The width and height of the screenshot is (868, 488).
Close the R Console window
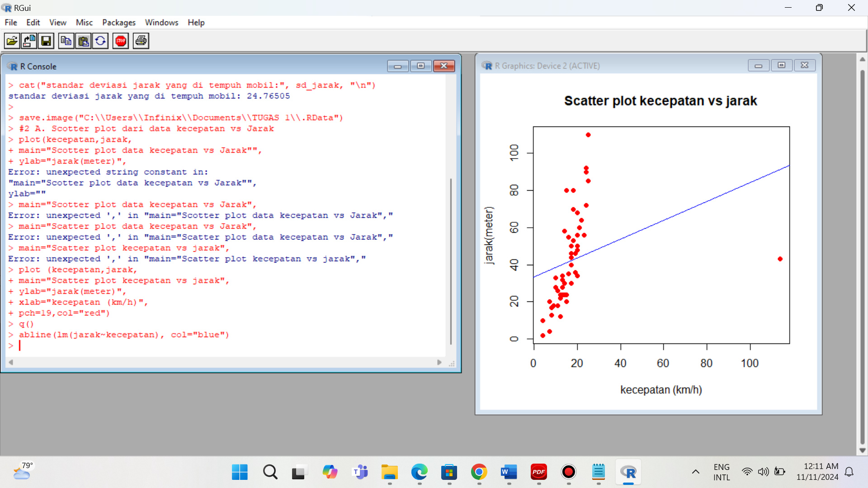pos(444,66)
